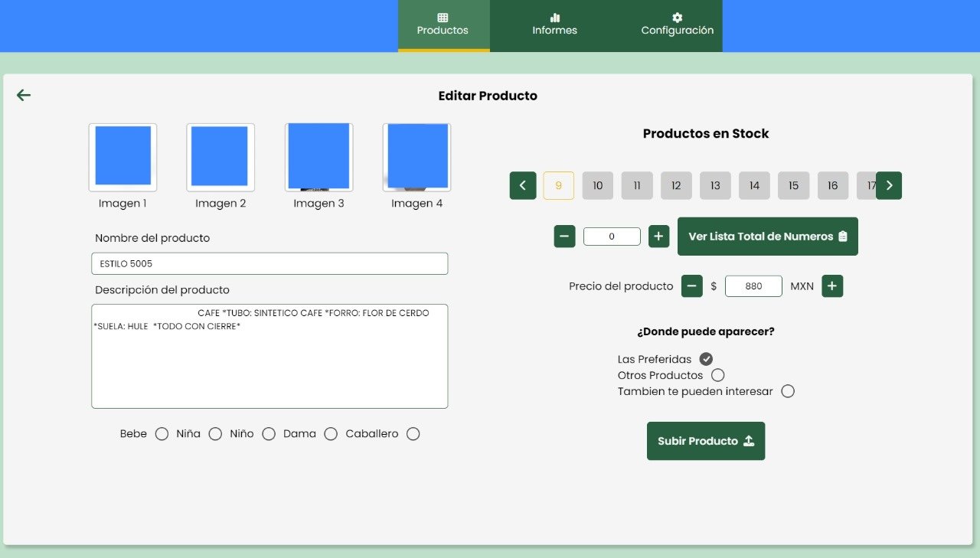Viewport: 980px width, 558px height.
Task: Select size number 12
Action: click(676, 185)
